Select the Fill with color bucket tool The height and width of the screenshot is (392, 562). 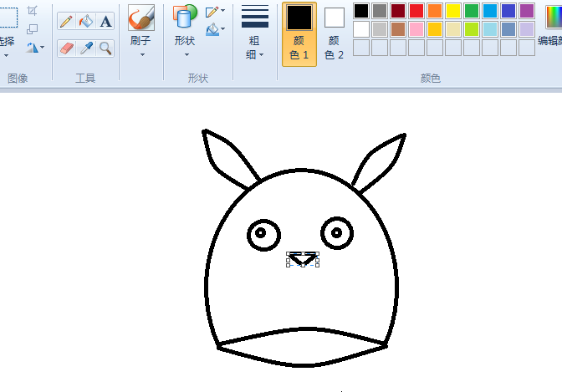pyautogui.click(x=86, y=22)
